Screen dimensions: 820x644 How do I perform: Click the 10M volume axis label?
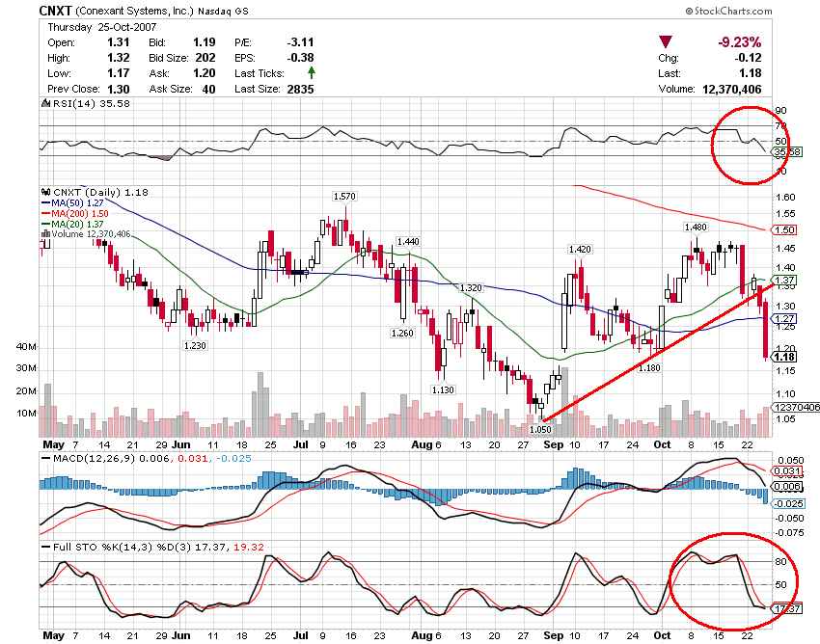click(27, 413)
